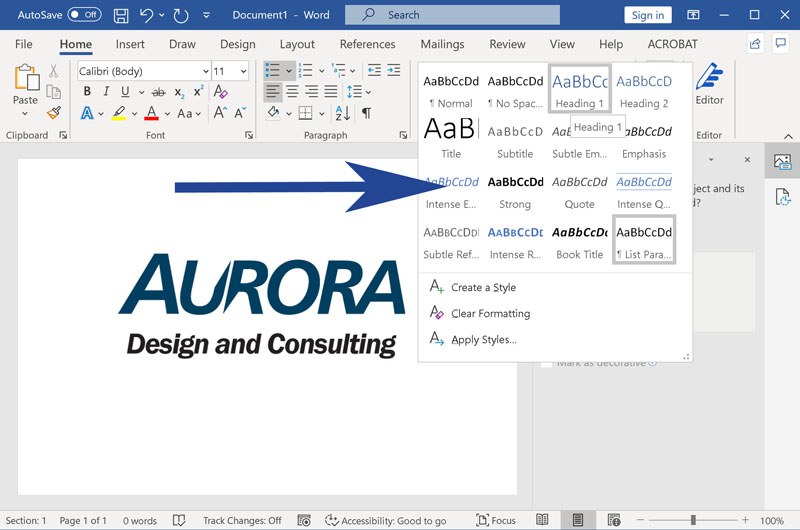
Task: Open Ribbon Display Options icon
Action: point(693,15)
